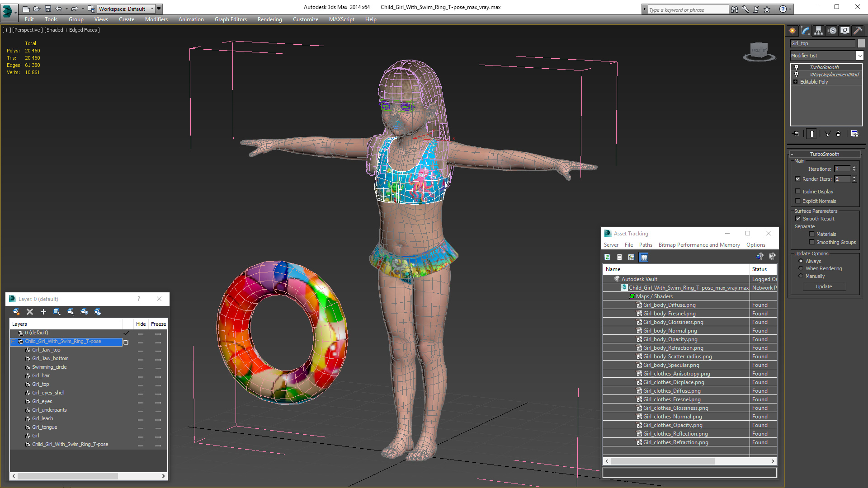The image size is (868, 488).
Task: Select the When Rendering radio option
Action: coord(801,268)
